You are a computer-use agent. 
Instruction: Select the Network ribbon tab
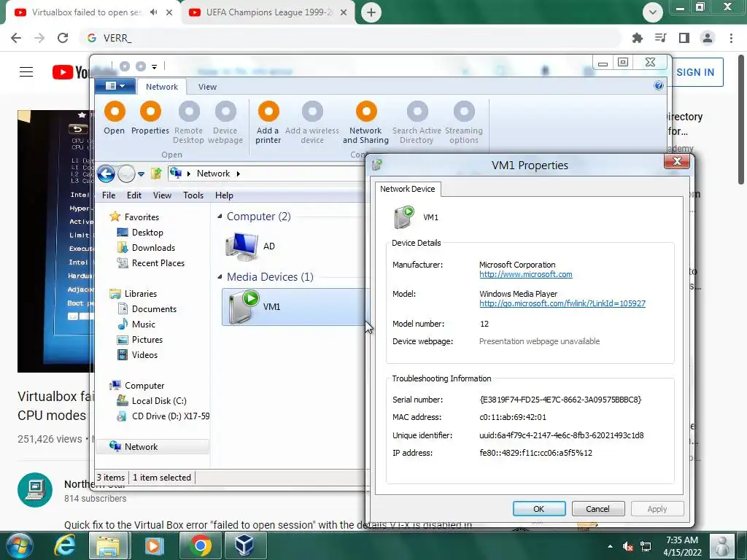[x=161, y=87]
